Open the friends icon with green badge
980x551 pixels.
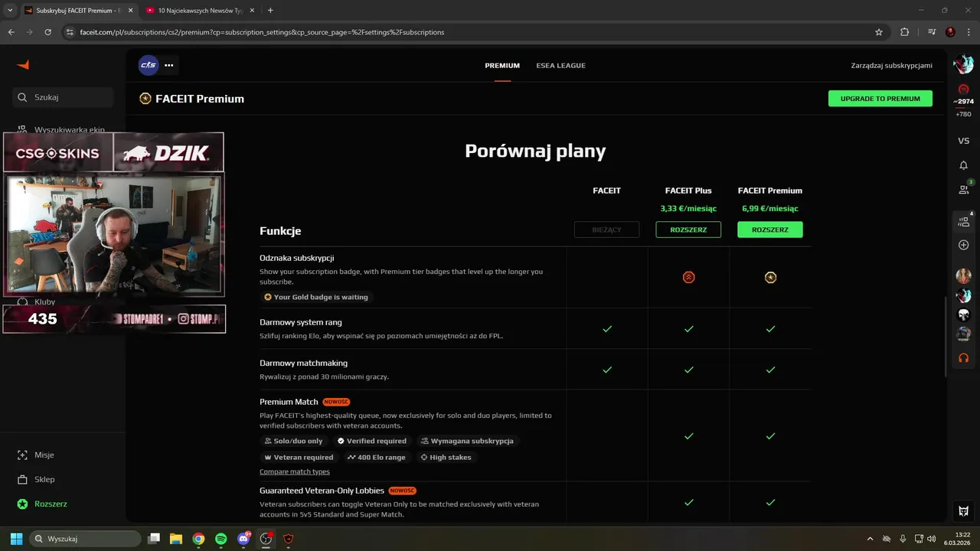pos(964,189)
